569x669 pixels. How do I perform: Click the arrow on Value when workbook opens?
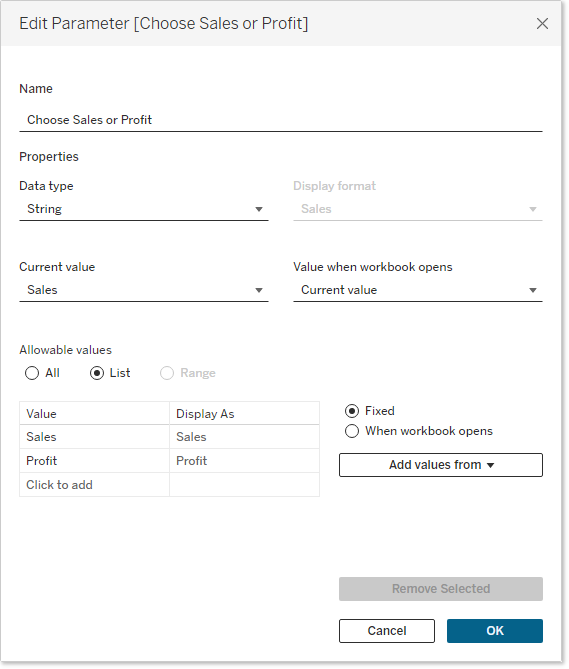(532, 290)
